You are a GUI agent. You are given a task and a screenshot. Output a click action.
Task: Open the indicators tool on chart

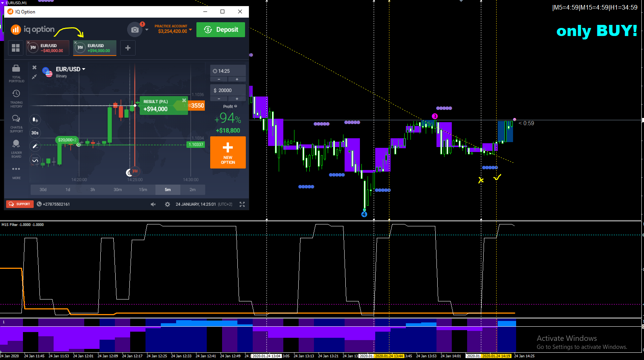pyautogui.click(x=35, y=160)
